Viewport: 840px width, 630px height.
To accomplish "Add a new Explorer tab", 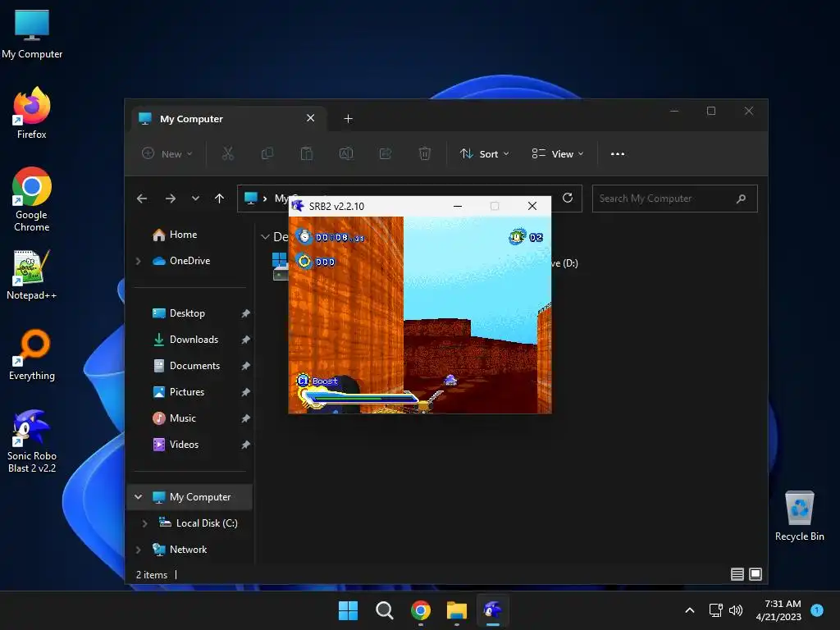I will tap(348, 118).
